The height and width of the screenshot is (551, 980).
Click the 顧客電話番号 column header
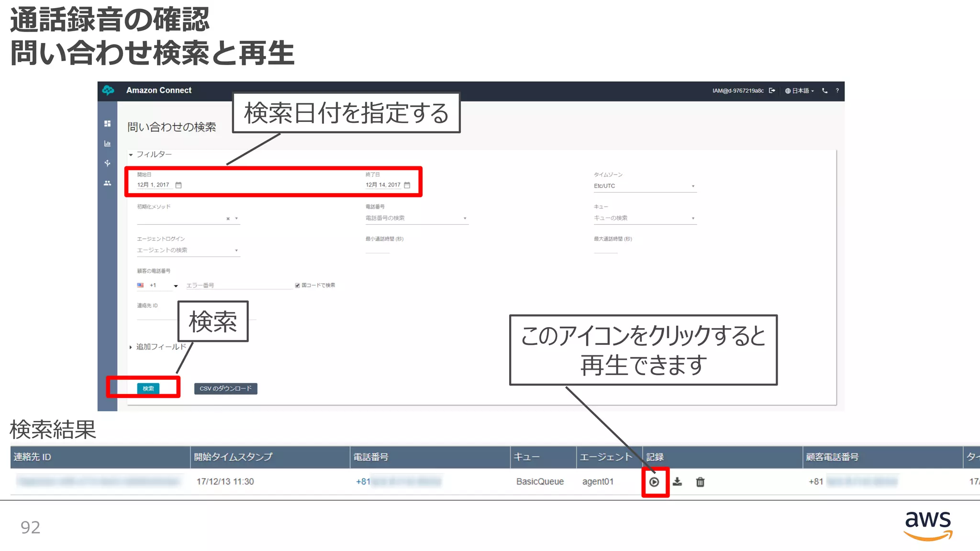pos(882,457)
